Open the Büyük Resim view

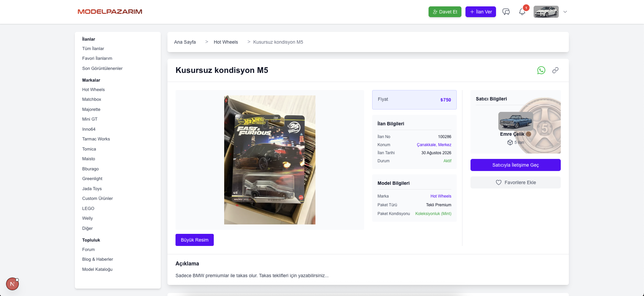pos(195,240)
